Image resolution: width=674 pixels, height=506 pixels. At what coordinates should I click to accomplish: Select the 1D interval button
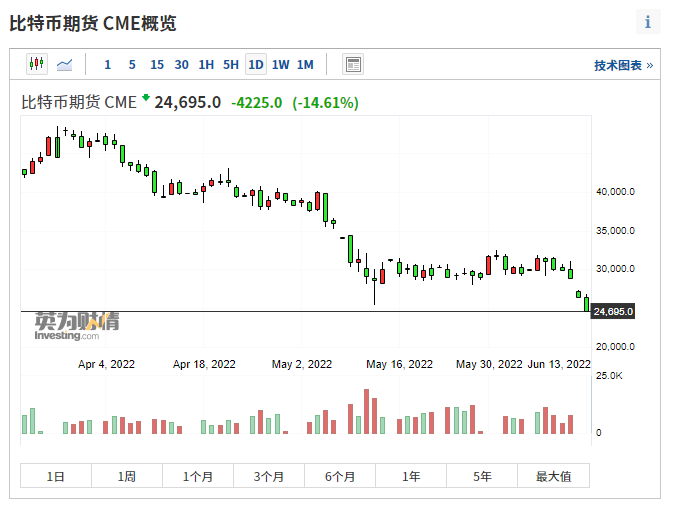pos(256,65)
